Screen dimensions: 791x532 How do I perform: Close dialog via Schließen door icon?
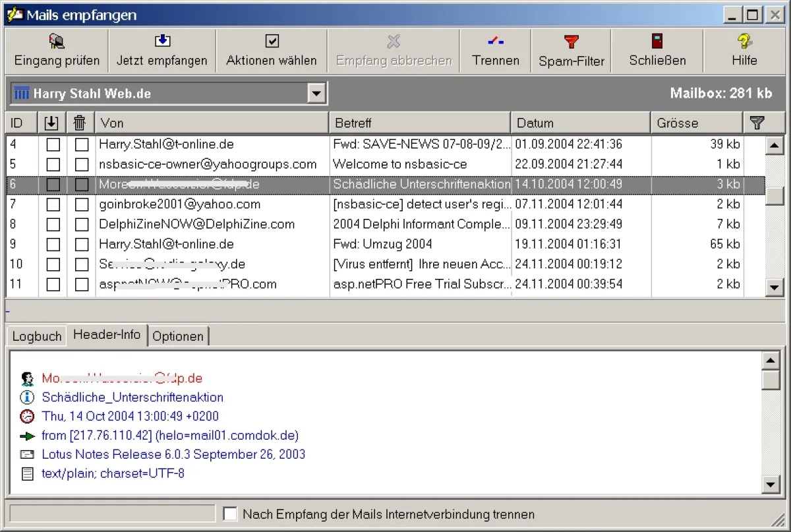click(x=657, y=42)
